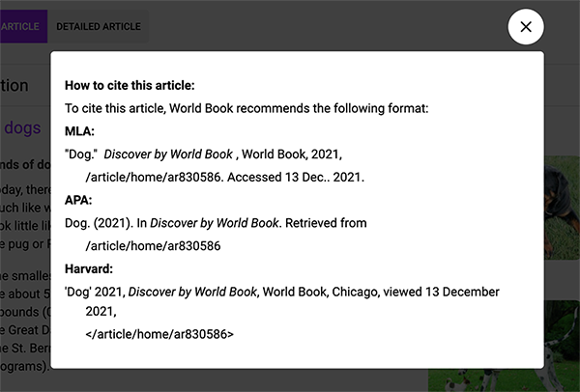Click the 'How to cite this article:' heading

(130, 85)
